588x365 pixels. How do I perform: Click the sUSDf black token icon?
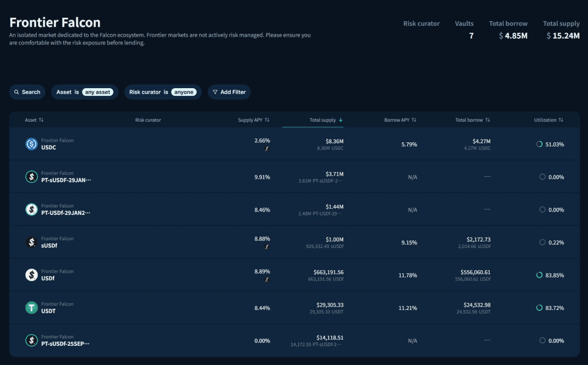pyautogui.click(x=31, y=242)
